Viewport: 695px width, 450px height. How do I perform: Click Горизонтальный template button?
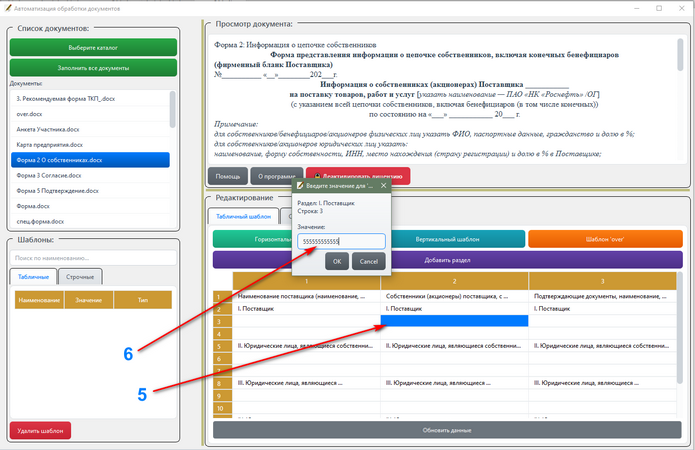pyautogui.click(x=252, y=239)
